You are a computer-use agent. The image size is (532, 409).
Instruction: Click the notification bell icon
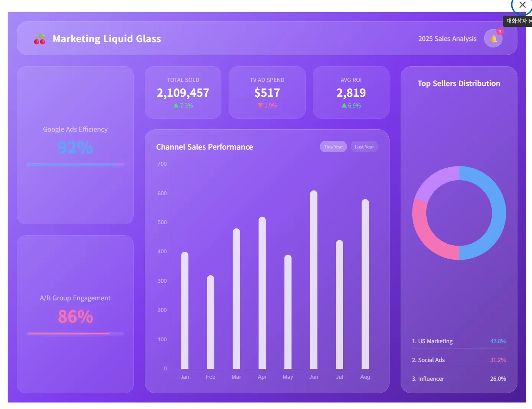493,39
